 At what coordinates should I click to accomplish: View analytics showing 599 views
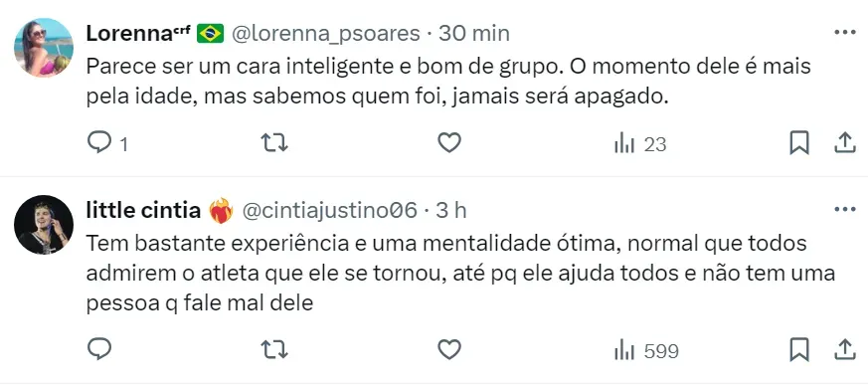point(646,350)
